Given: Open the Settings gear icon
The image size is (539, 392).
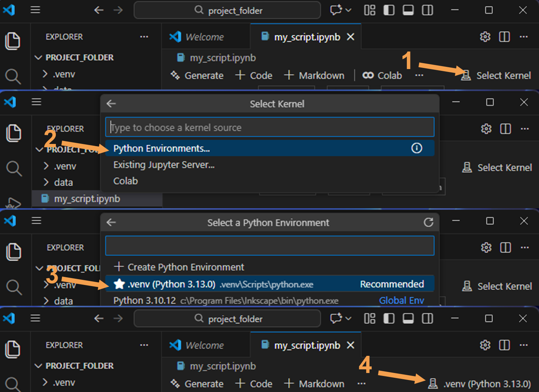Looking at the screenshot, I should (x=485, y=37).
